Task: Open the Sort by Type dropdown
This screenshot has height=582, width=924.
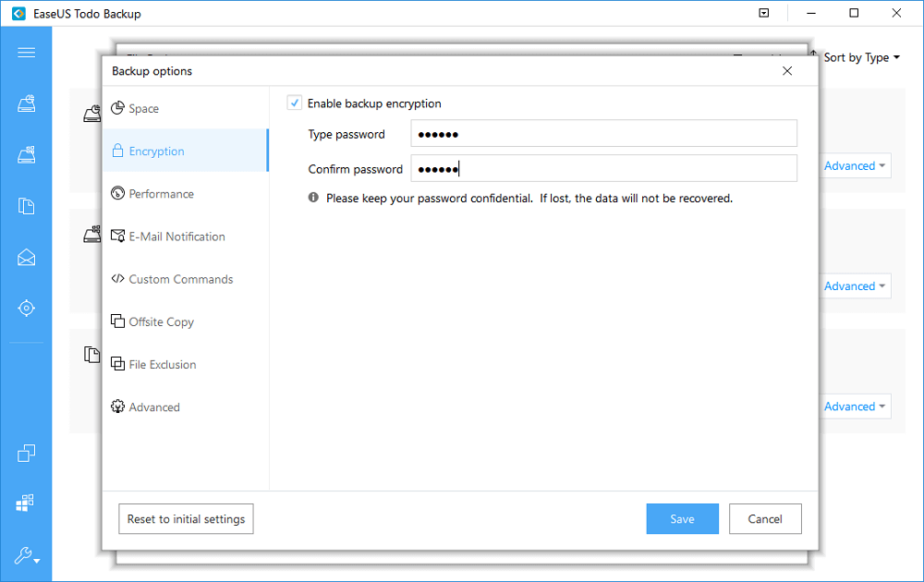Action: click(x=861, y=57)
